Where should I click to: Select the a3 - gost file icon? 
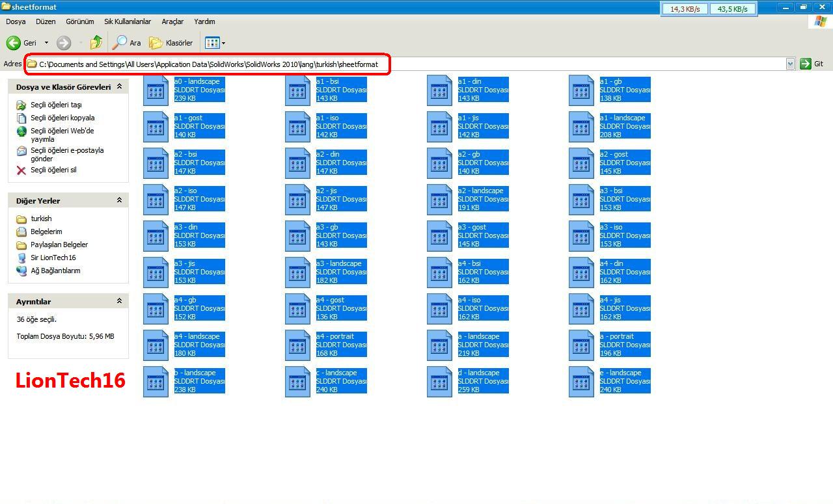click(x=439, y=236)
